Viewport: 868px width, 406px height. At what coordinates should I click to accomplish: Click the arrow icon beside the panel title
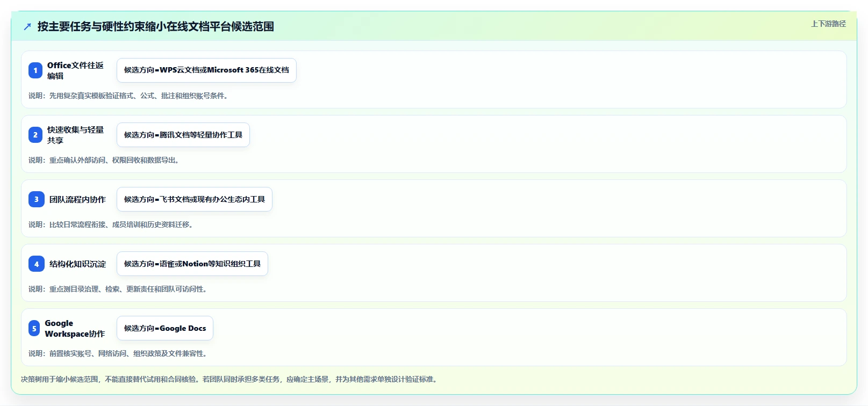click(x=27, y=26)
